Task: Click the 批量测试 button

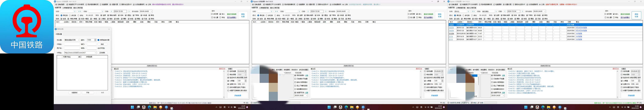Action: click(x=74, y=93)
